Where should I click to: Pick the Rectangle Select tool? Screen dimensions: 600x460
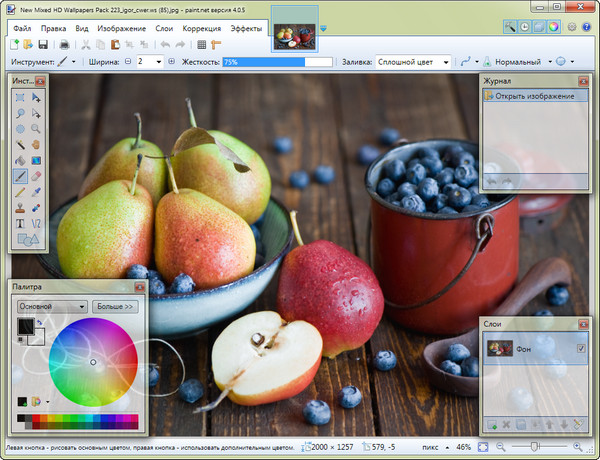[20, 97]
